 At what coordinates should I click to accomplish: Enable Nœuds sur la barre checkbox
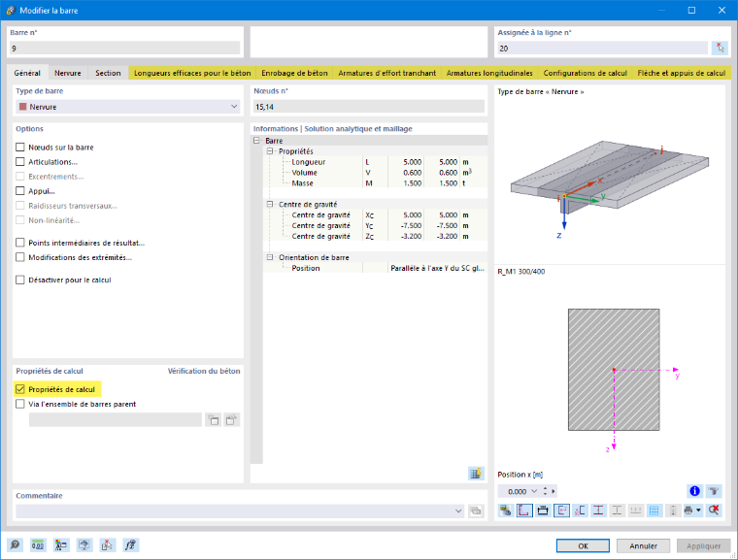(x=20, y=148)
